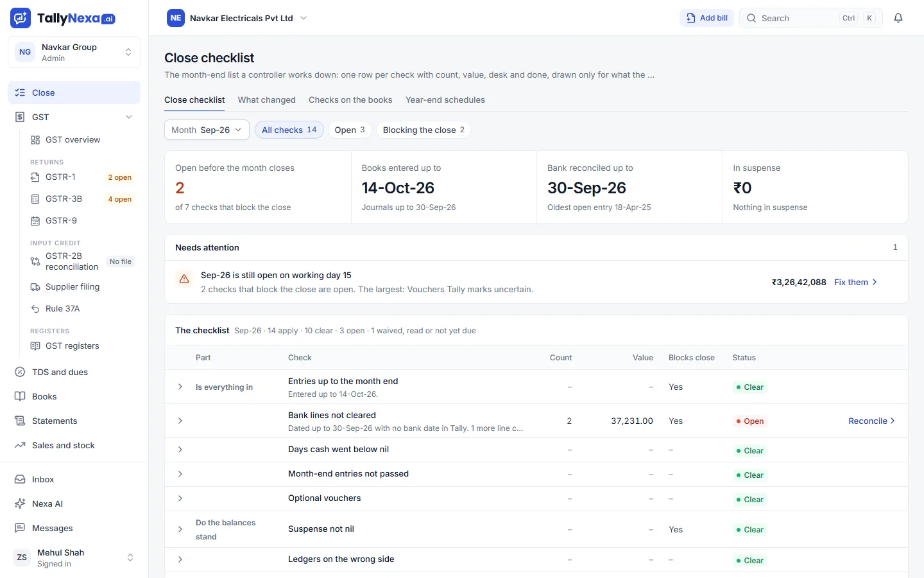
Task: Select the Close checklist tab
Action: (x=194, y=100)
